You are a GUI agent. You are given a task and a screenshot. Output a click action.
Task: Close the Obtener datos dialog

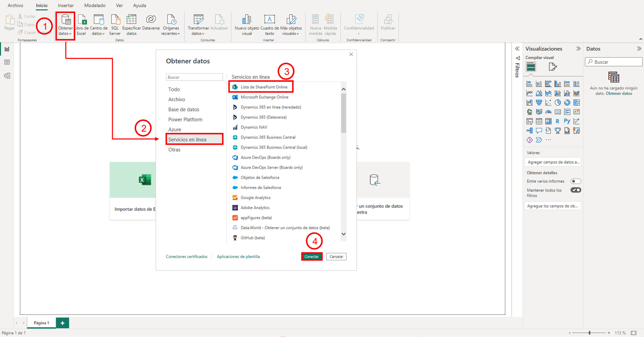351,54
